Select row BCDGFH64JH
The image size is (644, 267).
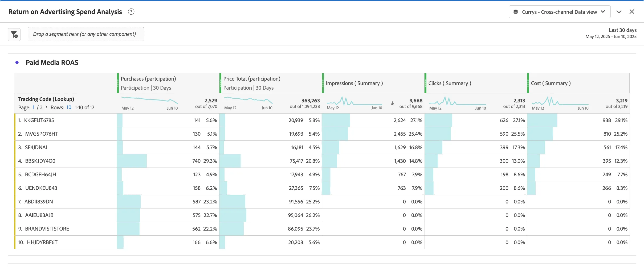(322, 174)
